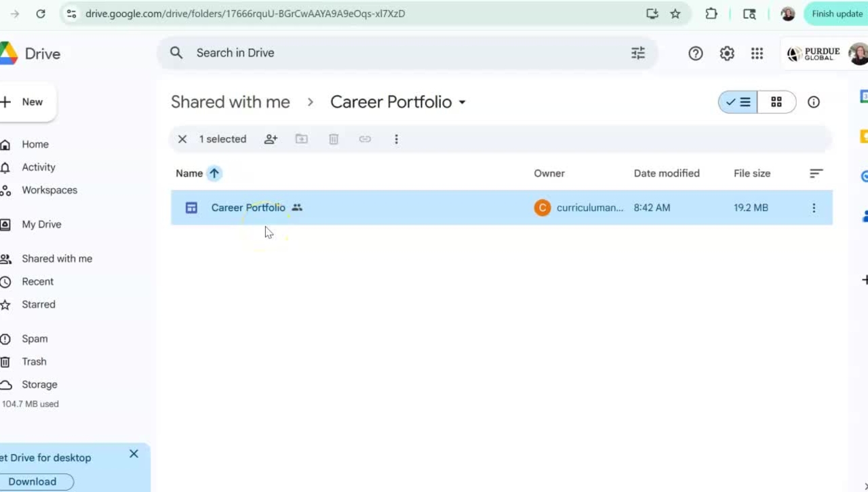Open Storage in the sidebar

click(x=39, y=385)
